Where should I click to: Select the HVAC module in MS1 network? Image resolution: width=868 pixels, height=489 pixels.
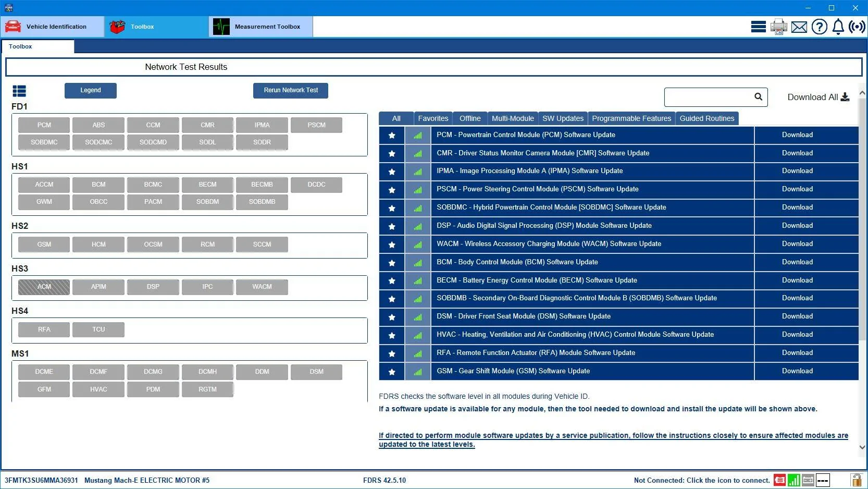98,389
